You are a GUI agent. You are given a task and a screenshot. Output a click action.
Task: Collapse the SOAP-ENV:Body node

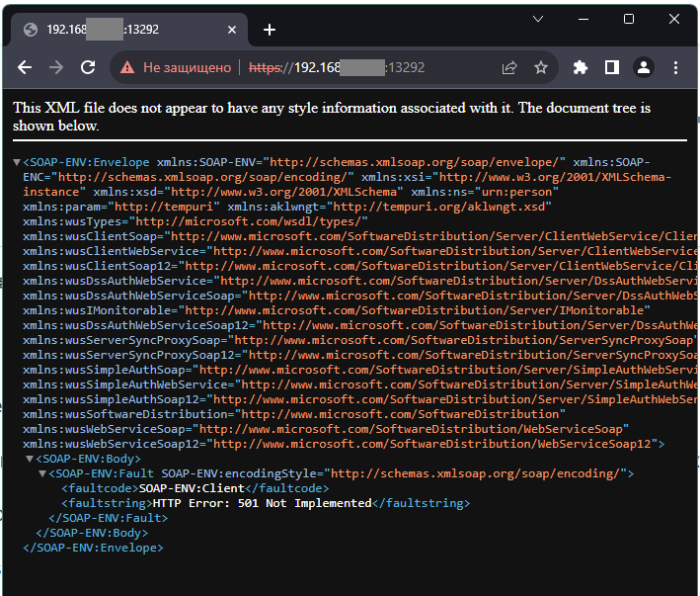pyautogui.click(x=30, y=459)
